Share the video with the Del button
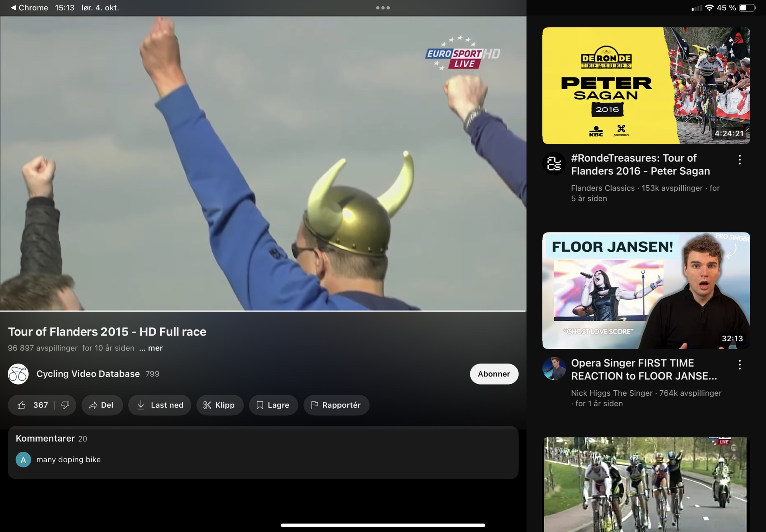The height and width of the screenshot is (532, 766). pos(102,405)
